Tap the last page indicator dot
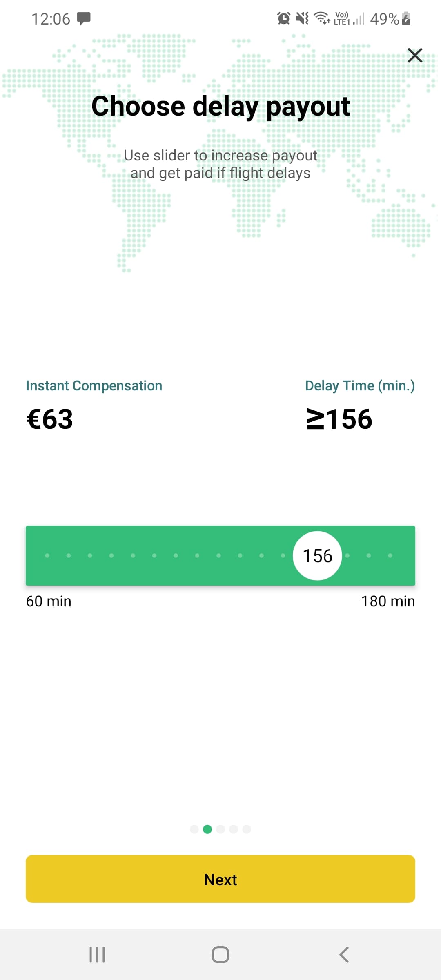Image resolution: width=441 pixels, height=980 pixels. pos(247,829)
